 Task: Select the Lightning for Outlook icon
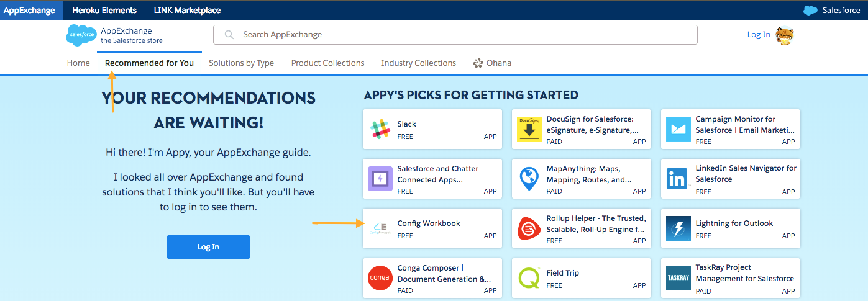pos(678,228)
